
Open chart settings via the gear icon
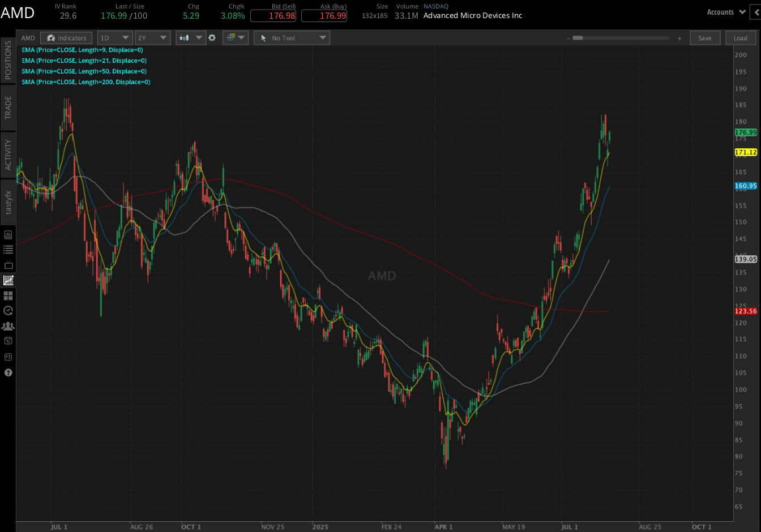point(212,38)
